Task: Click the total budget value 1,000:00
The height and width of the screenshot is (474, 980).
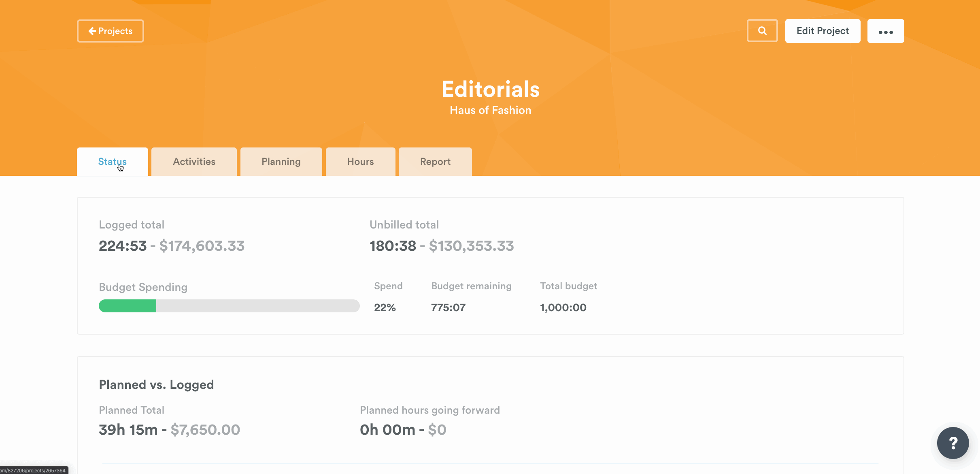Action: [563, 307]
